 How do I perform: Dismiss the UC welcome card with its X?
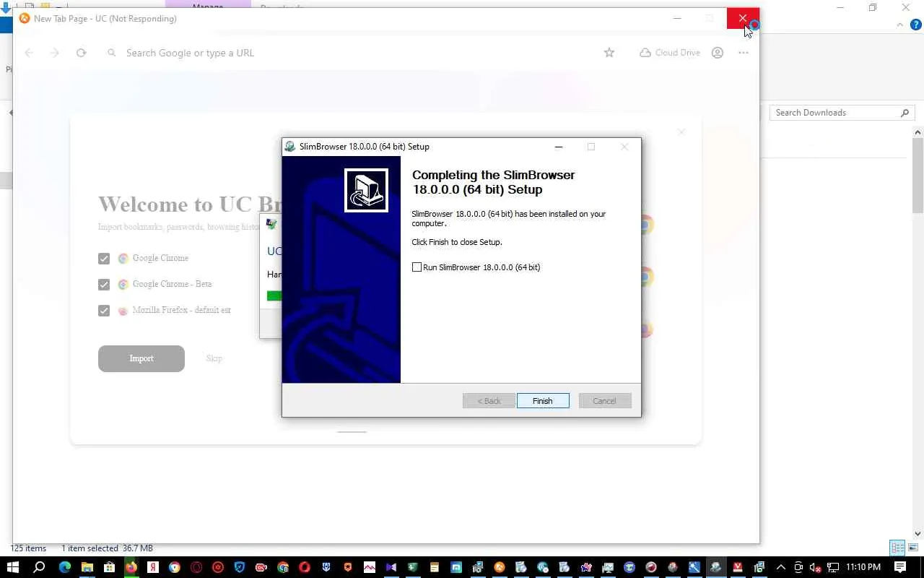[x=681, y=132]
